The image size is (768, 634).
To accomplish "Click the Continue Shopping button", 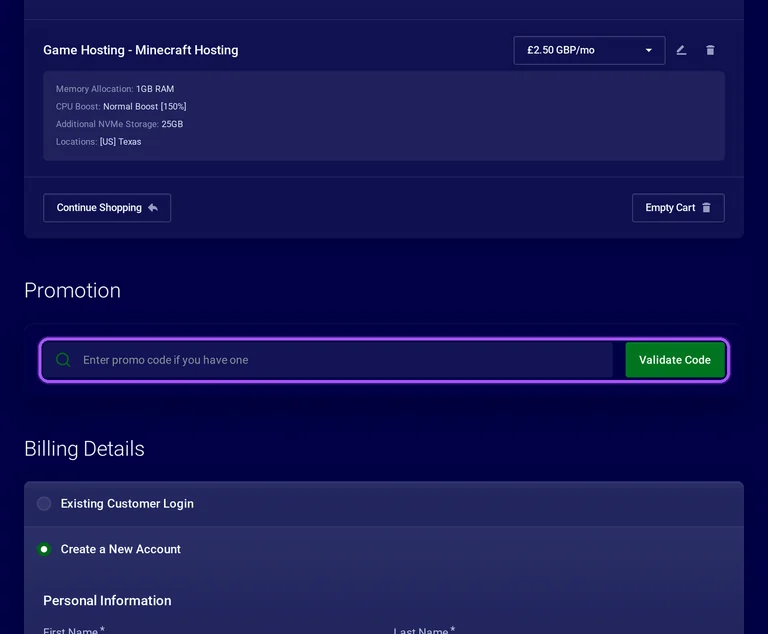I will click(107, 208).
